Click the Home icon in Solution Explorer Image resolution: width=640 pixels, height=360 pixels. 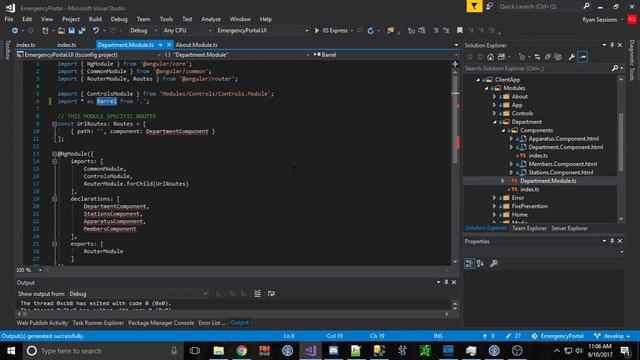[490, 57]
